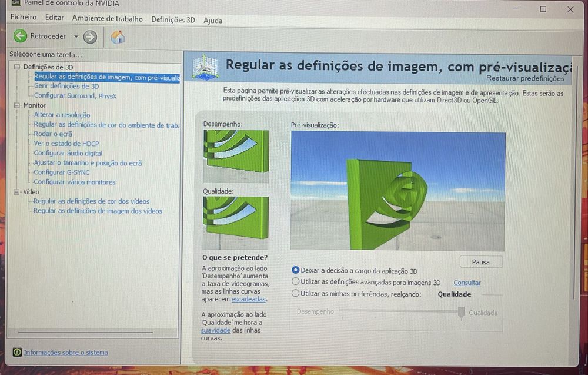The height and width of the screenshot is (375, 588).
Task: Click the Pausa button
Action: 481,262
